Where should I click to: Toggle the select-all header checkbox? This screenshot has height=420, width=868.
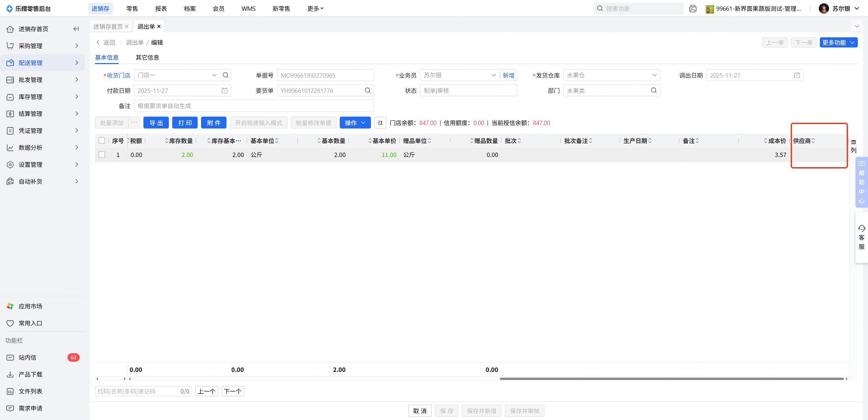[x=102, y=140]
